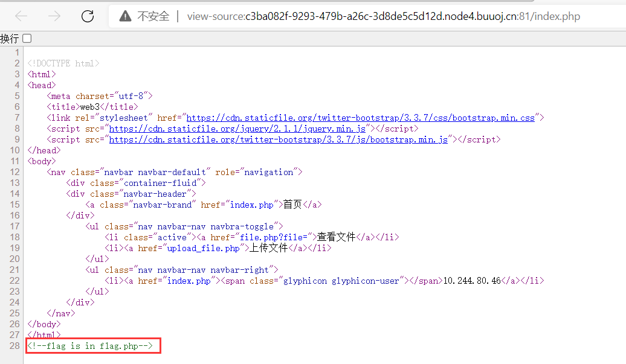Go forward with the browser forward arrow
This screenshot has width=626, height=364.
point(54,16)
